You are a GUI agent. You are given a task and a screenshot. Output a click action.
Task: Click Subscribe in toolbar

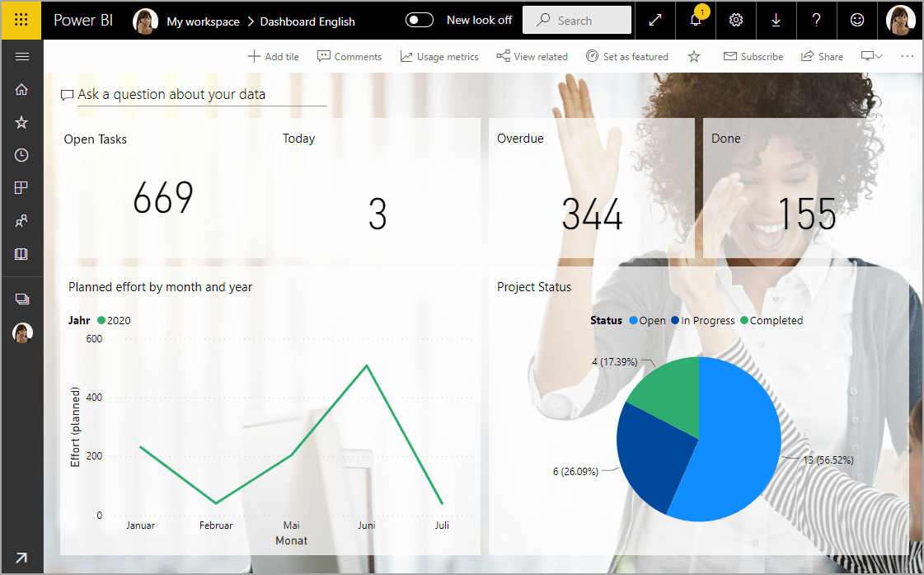tap(753, 57)
